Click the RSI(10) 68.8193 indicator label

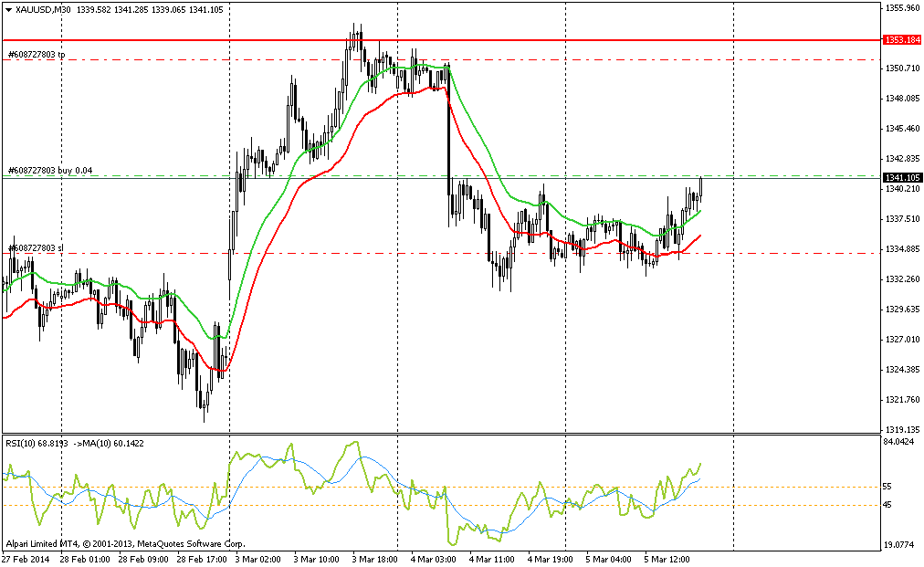click(37, 443)
